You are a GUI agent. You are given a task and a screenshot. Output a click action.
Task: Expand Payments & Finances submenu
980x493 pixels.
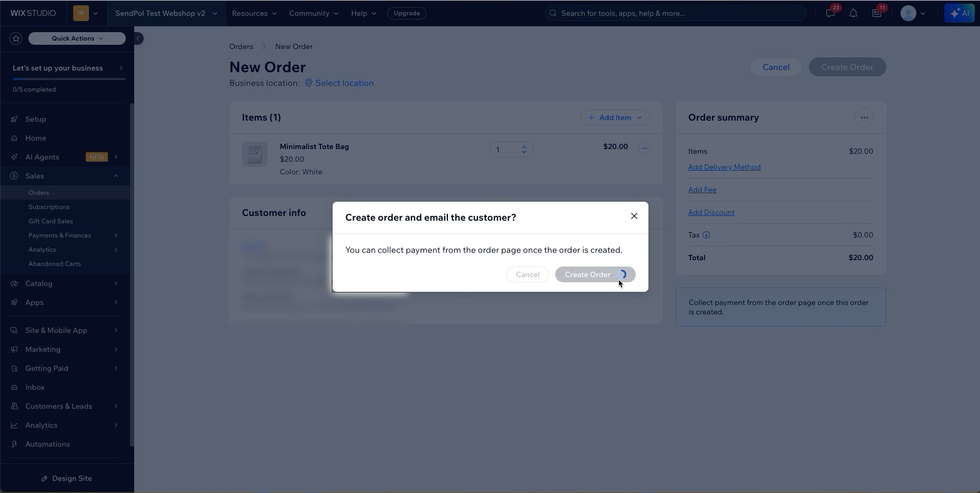[x=65, y=235]
